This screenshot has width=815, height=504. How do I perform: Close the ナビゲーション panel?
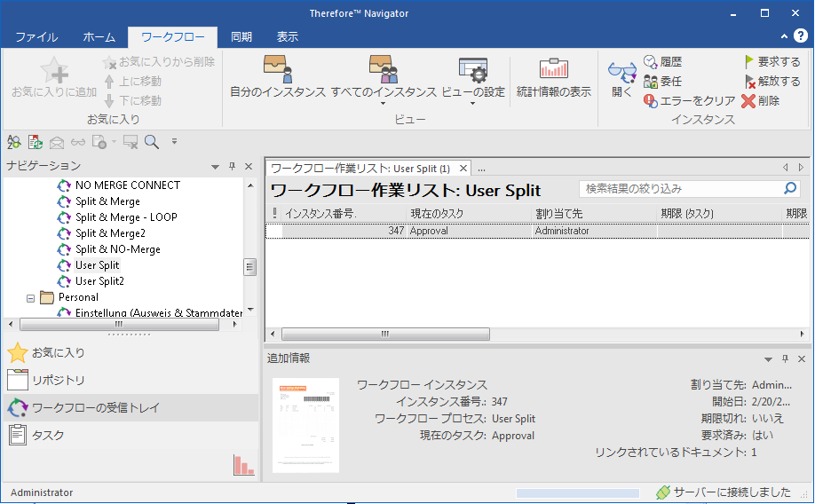[249, 166]
